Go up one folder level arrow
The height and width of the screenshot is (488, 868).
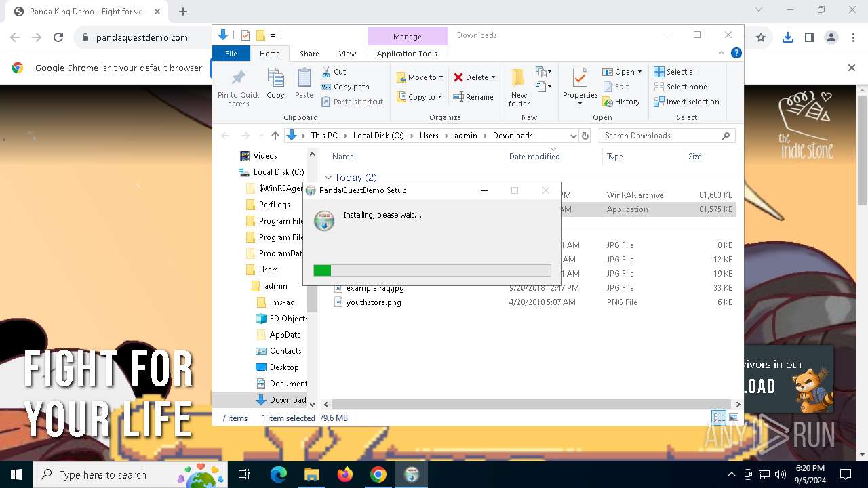point(275,136)
